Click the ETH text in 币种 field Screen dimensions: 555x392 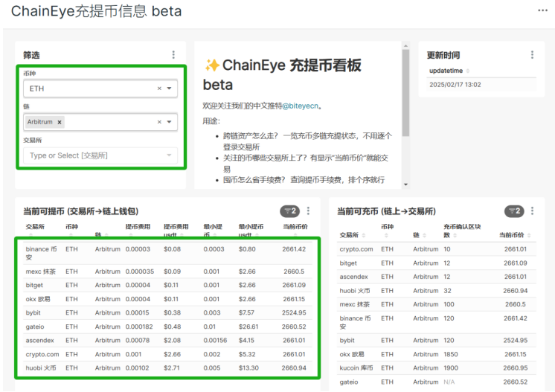coord(36,89)
